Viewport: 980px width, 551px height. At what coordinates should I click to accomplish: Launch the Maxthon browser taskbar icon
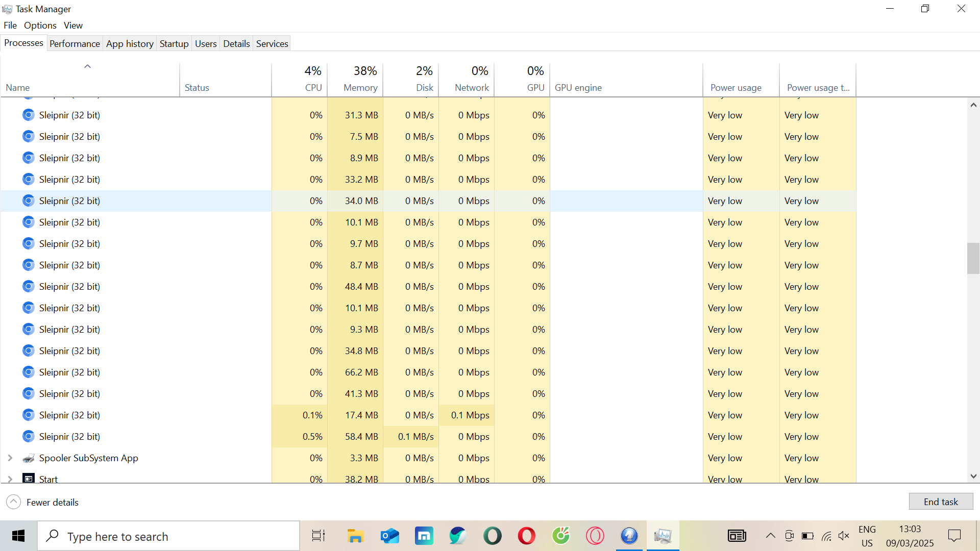tap(424, 536)
